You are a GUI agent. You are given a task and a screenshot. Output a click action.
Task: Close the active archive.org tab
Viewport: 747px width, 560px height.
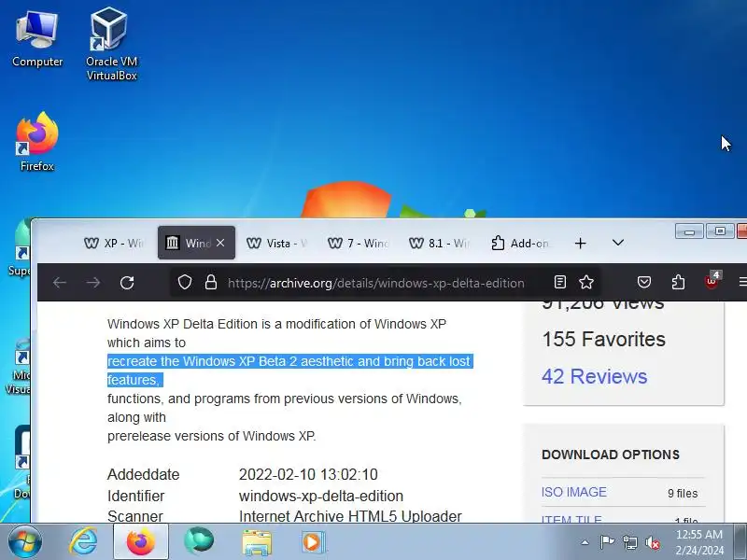[220, 243]
